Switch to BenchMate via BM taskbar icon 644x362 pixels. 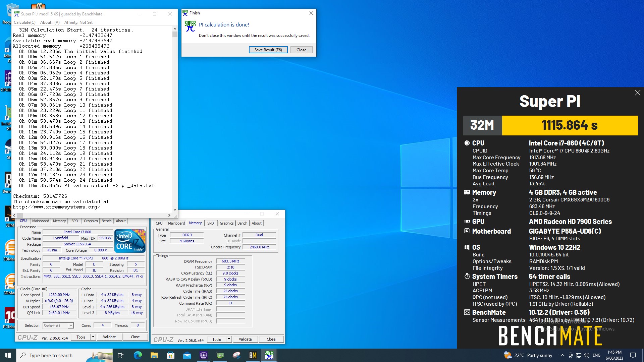tap(253, 355)
